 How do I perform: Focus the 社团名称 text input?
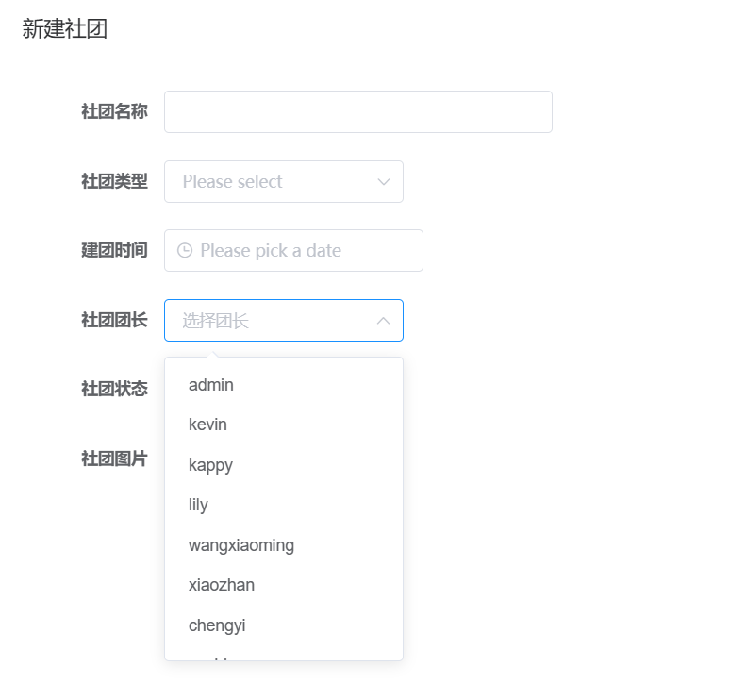(x=357, y=112)
